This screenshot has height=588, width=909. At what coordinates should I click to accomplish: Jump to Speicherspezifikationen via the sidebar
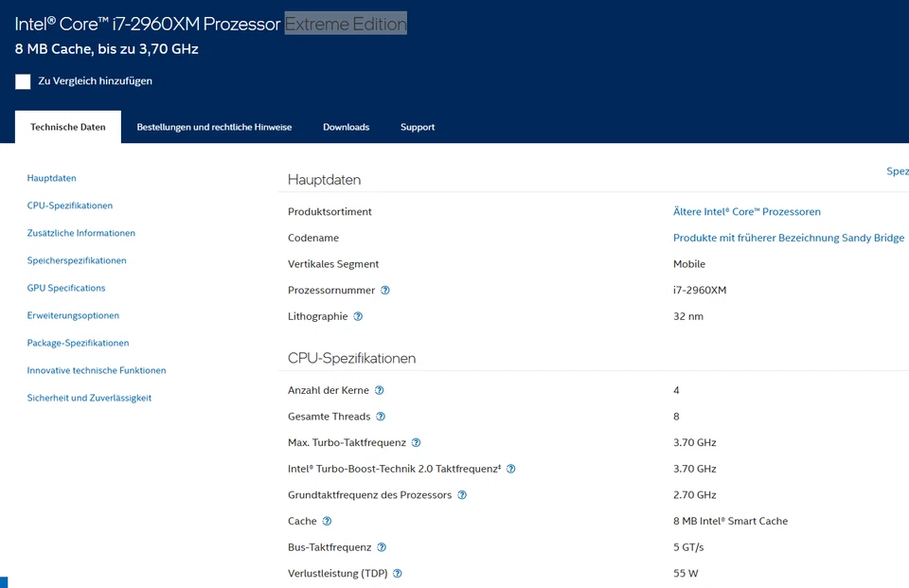(x=77, y=260)
